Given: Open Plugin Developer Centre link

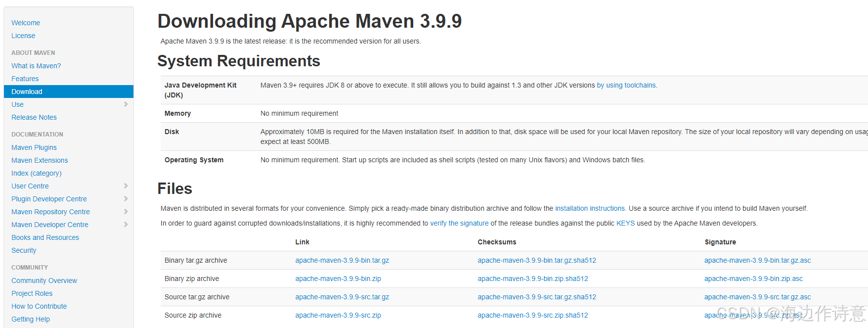Looking at the screenshot, I should click(49, 199).
